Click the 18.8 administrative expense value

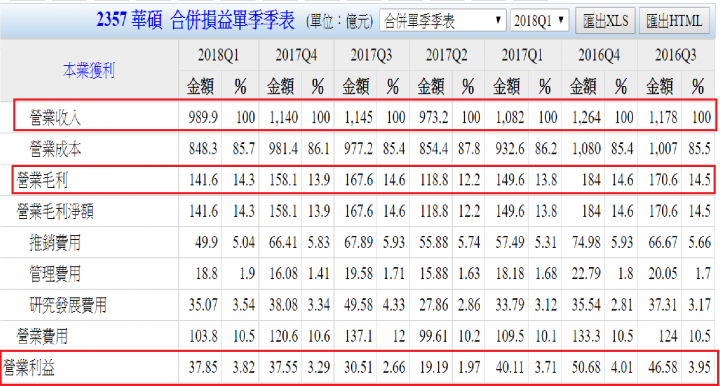(207, 274)
